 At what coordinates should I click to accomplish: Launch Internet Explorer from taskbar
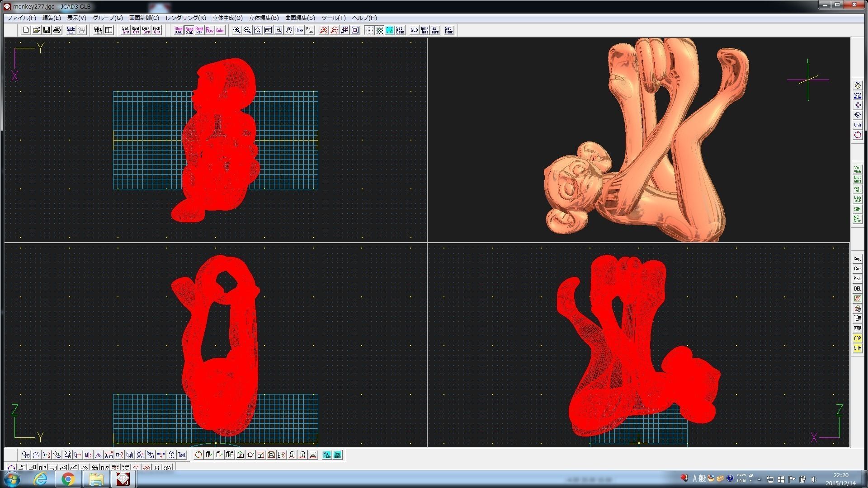pyautogui.click(x=41, y=479)
